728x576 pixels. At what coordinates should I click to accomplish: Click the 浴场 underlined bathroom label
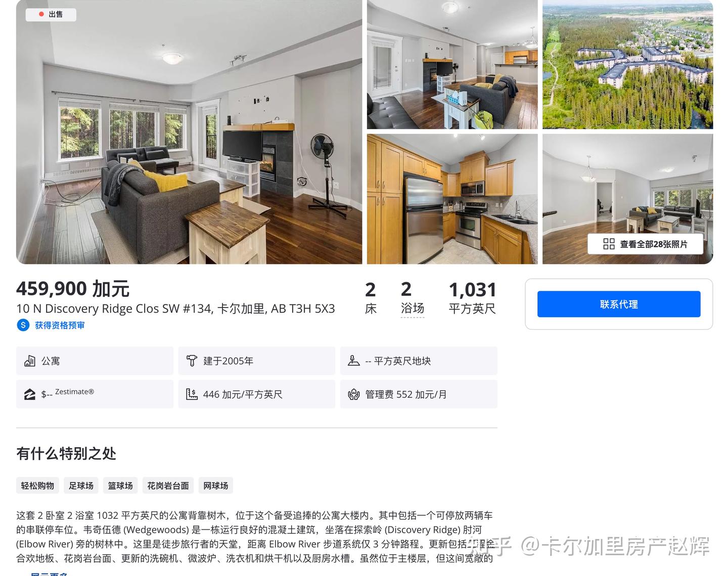point(413,308)
